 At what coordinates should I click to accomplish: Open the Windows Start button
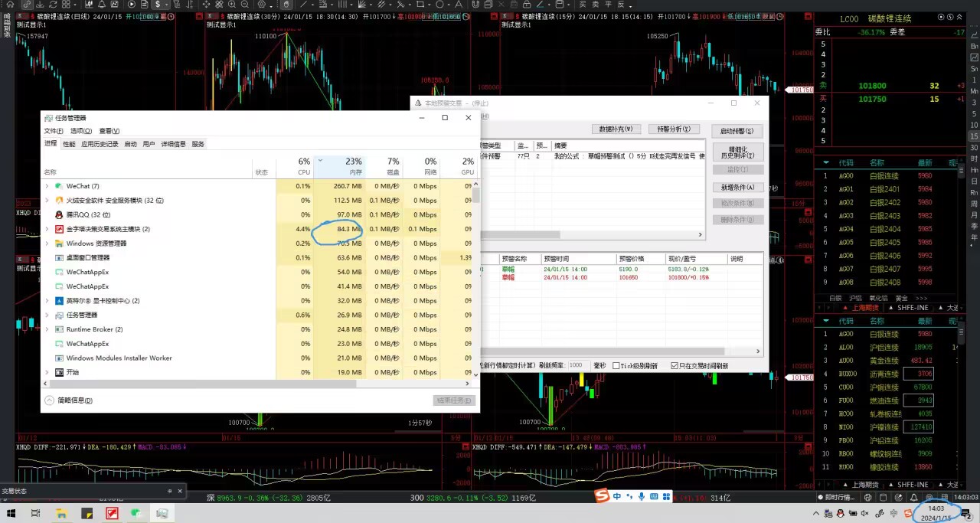(x=11, y=513)
